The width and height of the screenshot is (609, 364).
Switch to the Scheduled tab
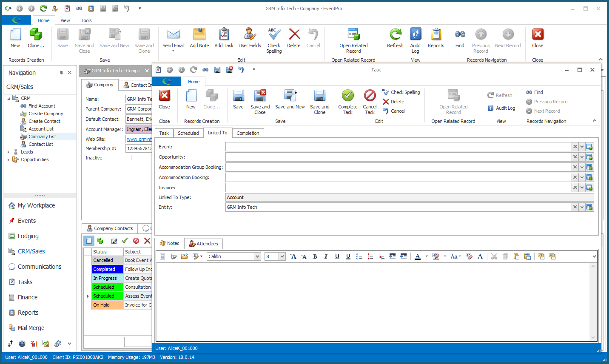(x=188, y=133)
